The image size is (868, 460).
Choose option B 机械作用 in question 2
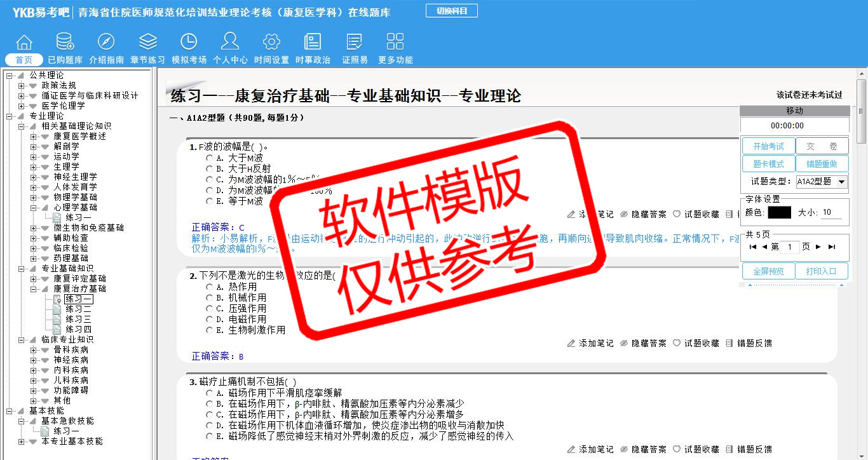coord(209,298)
